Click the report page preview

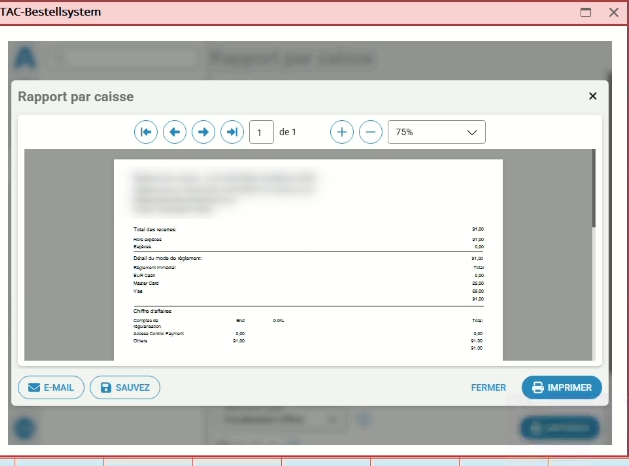click(308, 260)
